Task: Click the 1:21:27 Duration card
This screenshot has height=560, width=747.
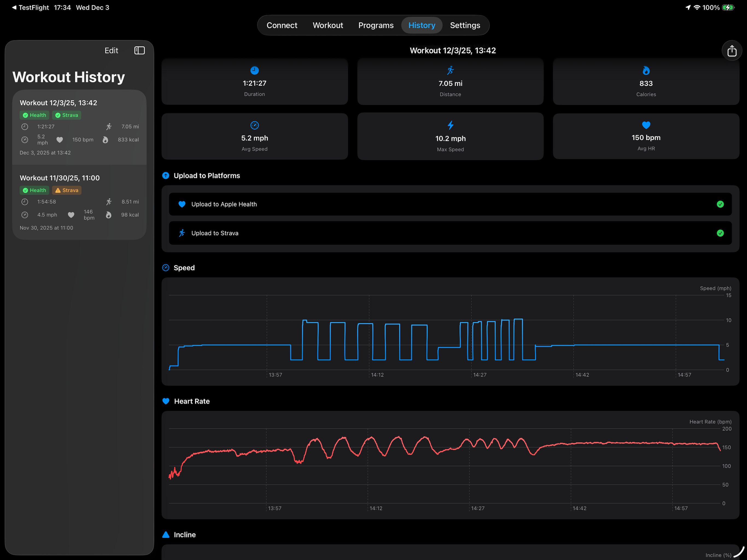Action: point(255,81)
